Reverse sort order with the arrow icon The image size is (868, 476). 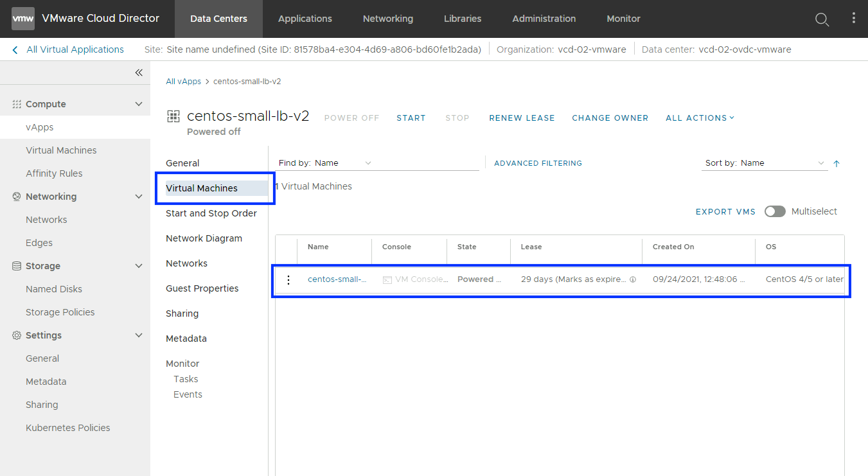[836, 164]
